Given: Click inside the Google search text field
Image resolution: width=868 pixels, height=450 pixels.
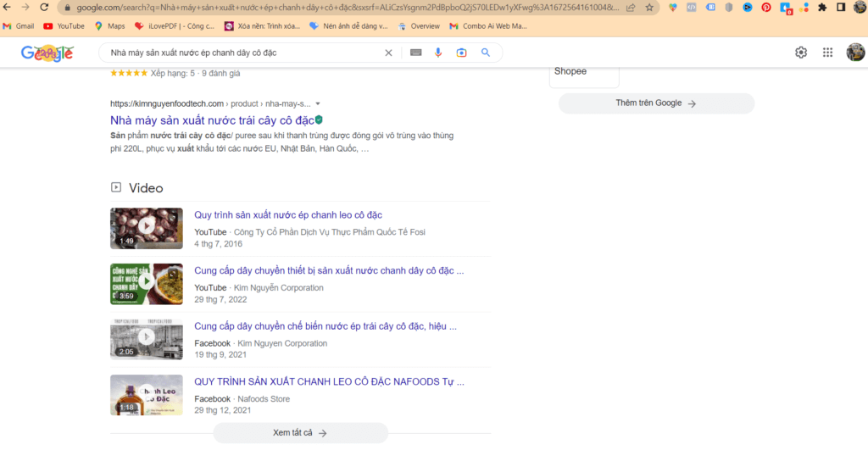Looking at the screenshot, I should pyautogui.click(x=243, y=53).
